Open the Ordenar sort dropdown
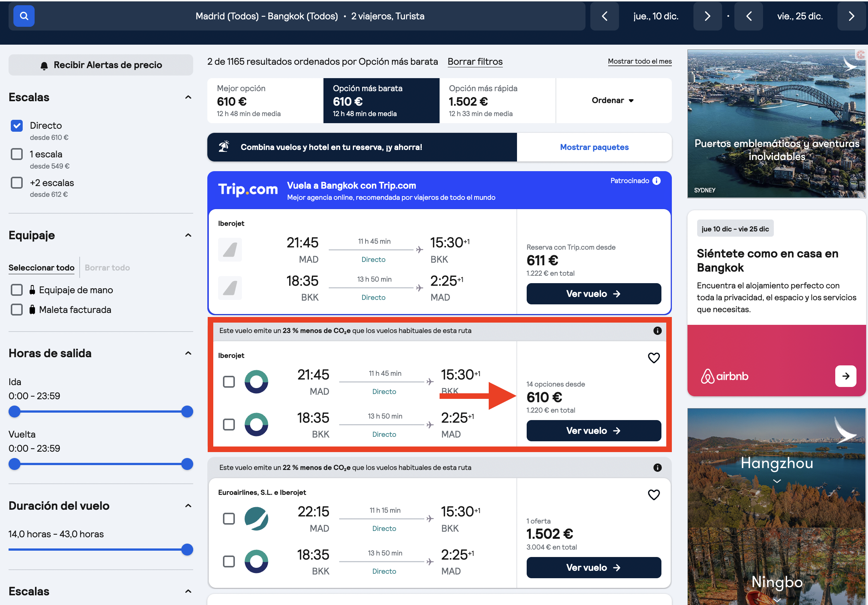Image resolution: width=868 pixels, height=605 pixels. [613, 100]
